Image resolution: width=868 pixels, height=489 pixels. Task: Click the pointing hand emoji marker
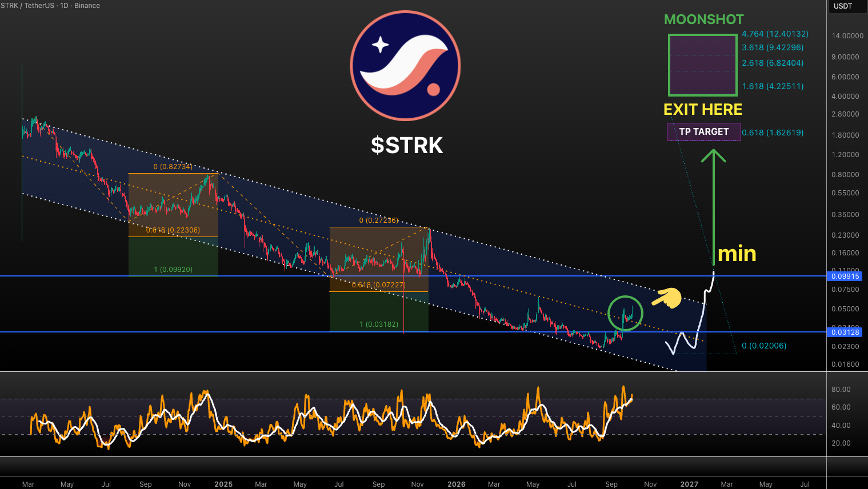(666, 298)
